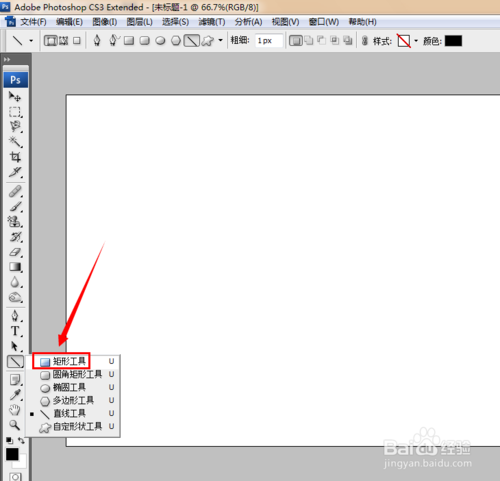Open the tool preset picker arrow
This screenshot has width=500, height=481.
[x=31, y=41]
